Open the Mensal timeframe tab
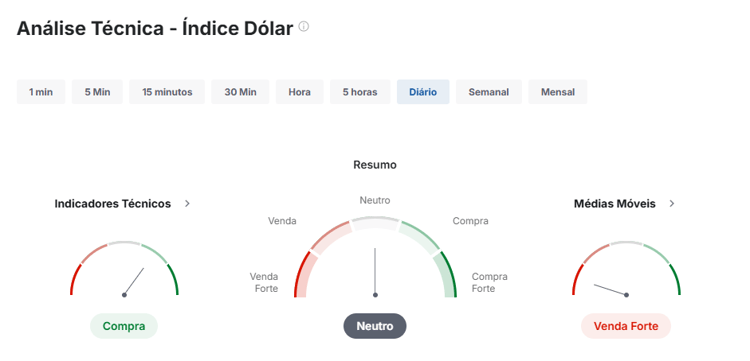 coord(558,92)
